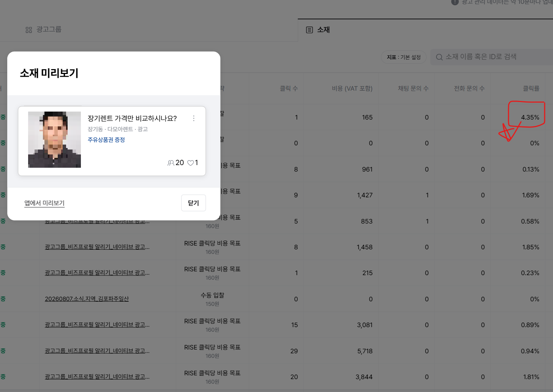Click the search magnifier icon

[439, 57]
